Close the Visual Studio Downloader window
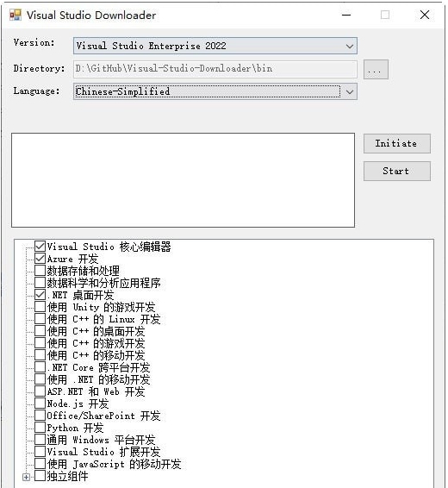 click(x=425, y=15)
